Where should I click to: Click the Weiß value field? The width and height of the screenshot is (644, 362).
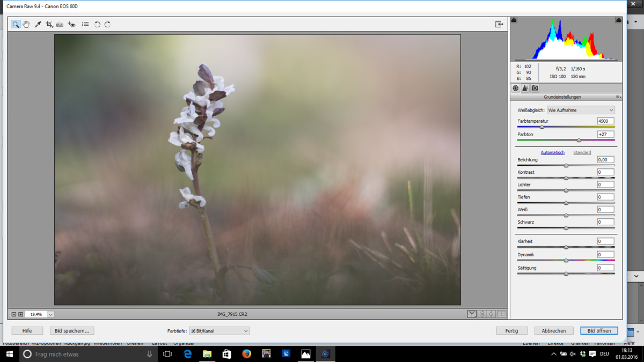tap(606, 210)
